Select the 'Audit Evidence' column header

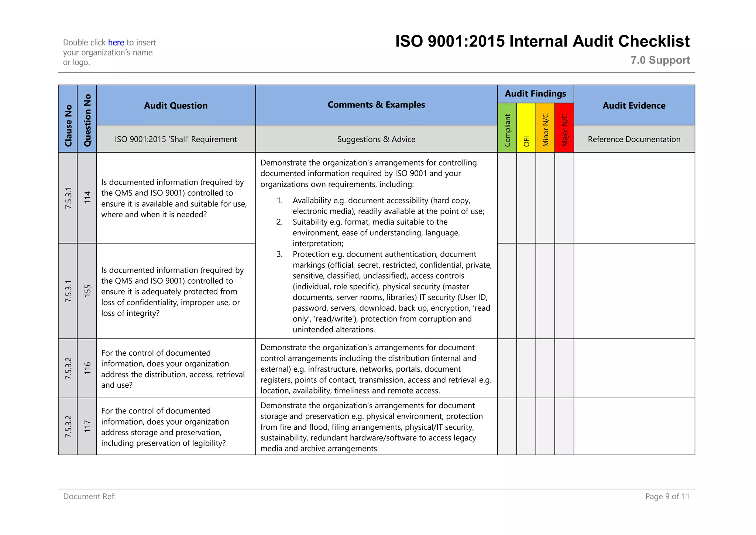tap(634, 105)
